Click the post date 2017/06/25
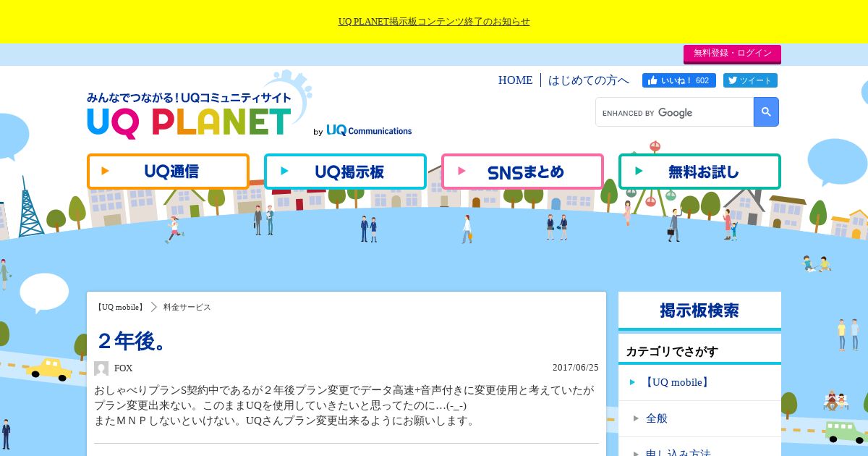Image resolution: width=868 pixels, height=456 pixels. click(x=576, y=368)
